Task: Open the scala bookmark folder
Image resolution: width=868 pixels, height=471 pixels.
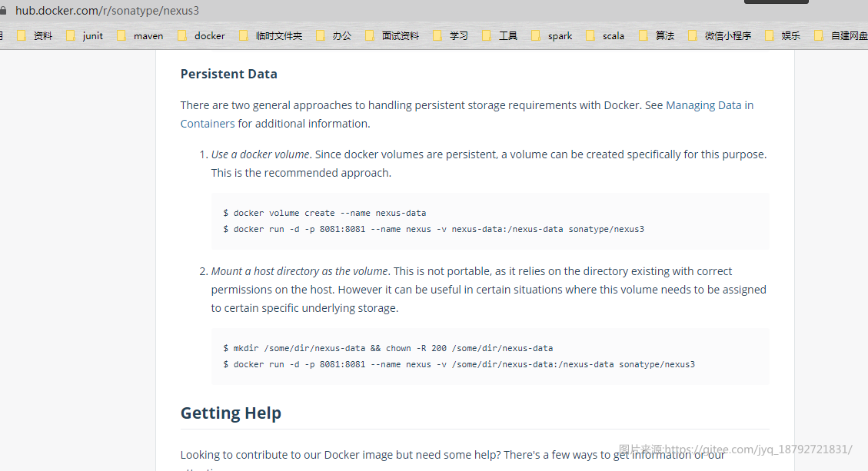Action: (x=605, y=36)
